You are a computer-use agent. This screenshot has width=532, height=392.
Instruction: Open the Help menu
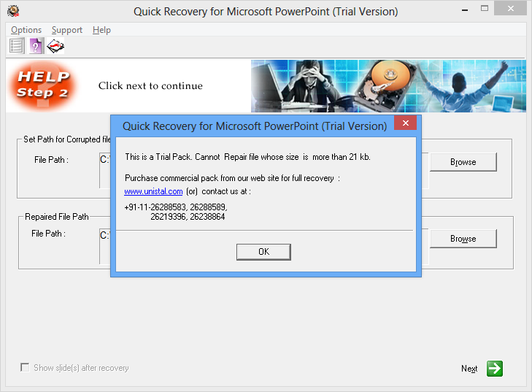tap(101, 30)
